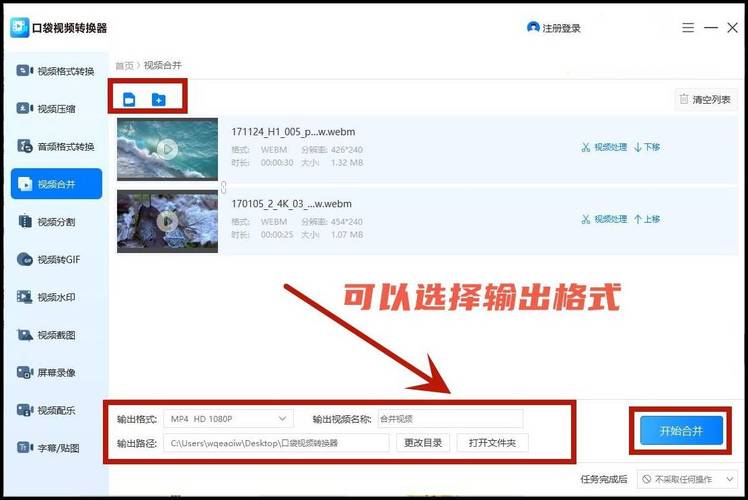The image size is (748, 500).
Task: Click the 视频配乐 sidebar icon
Action: tap(24, 410)
